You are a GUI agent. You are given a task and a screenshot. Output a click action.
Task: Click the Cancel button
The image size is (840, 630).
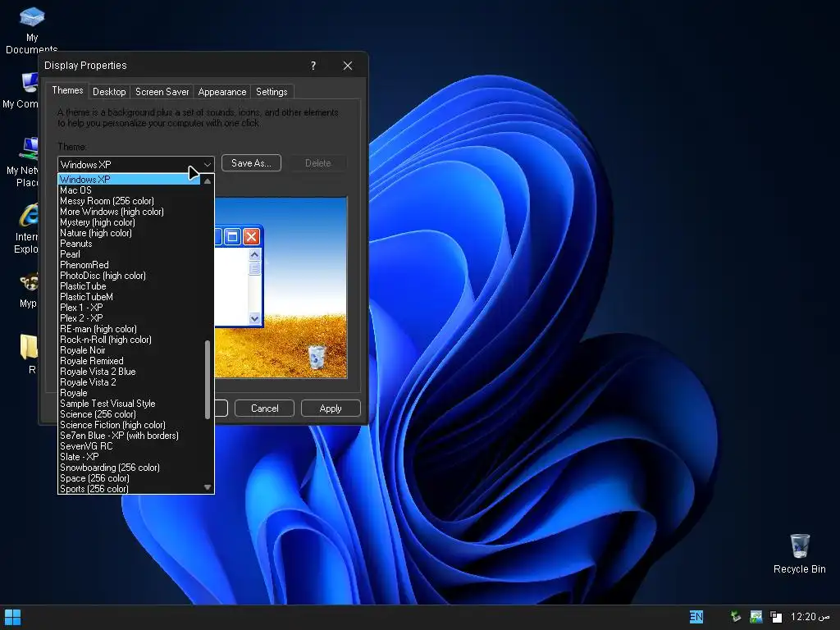tap(265, 409)
